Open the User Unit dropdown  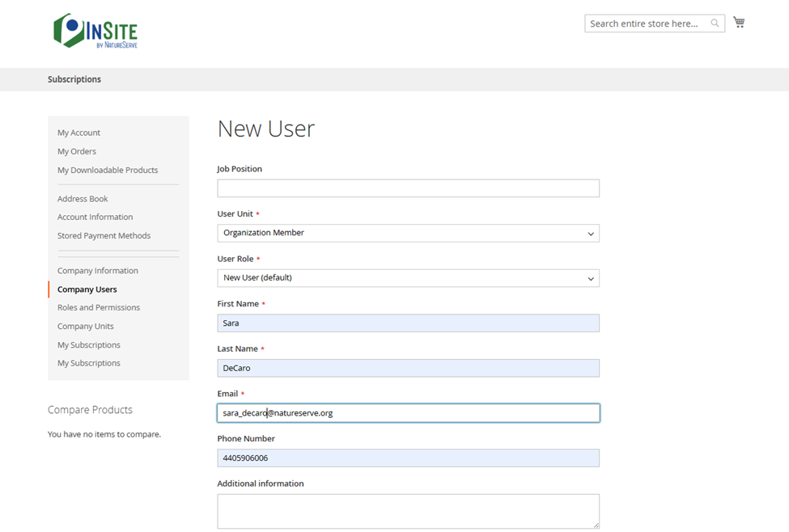tap(408, 233)
